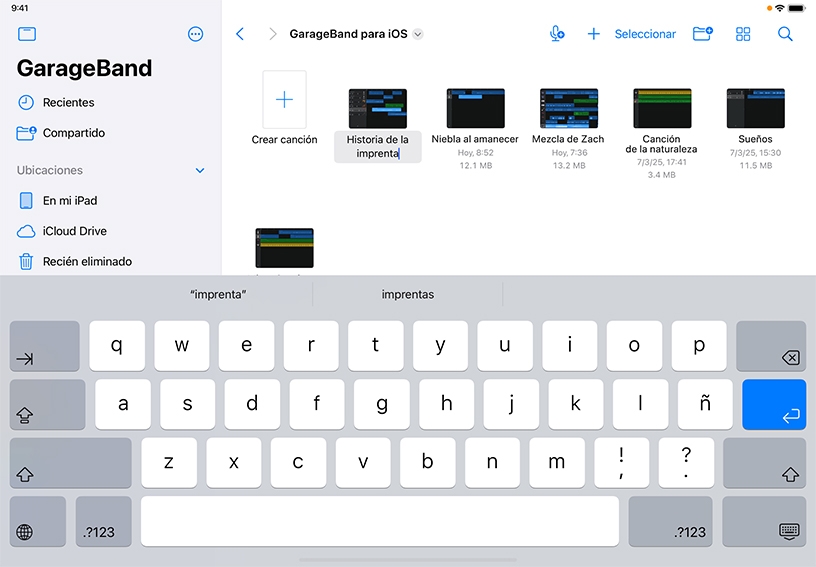Tap the p key
This screenshot has height=567, width=816.
tap(699, 346)
